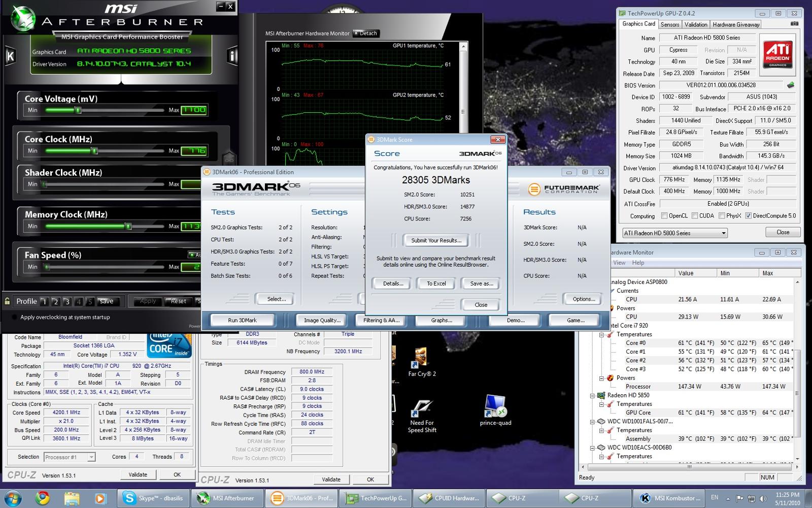Switch to MSI Afterburner taskbar item

coord(227,498)
